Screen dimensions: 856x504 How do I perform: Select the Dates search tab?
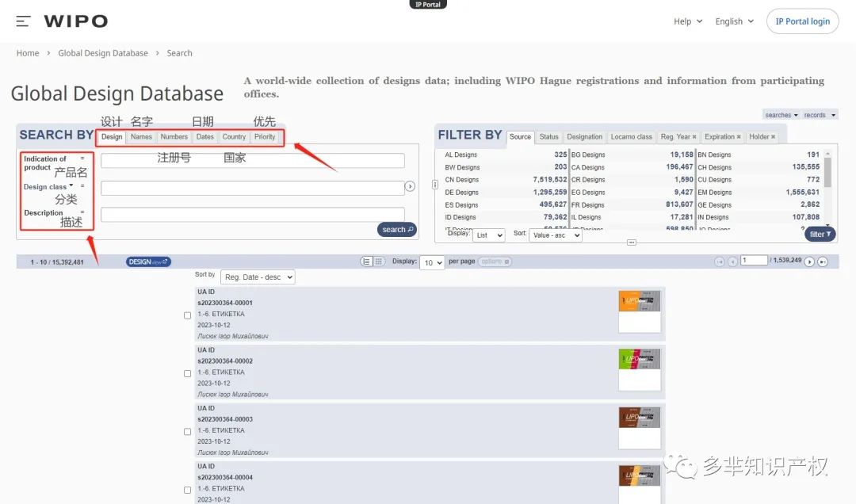point(205,137)
